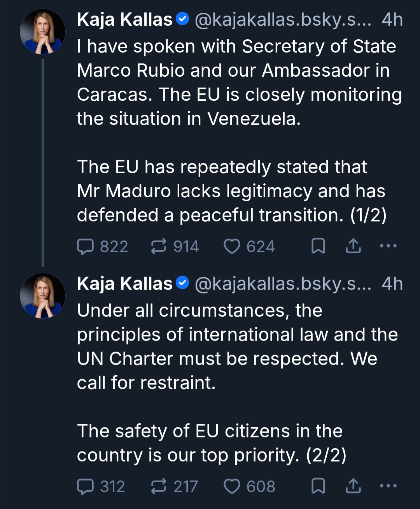Open more options on first post
420x509 pixels.
[388, 246]
